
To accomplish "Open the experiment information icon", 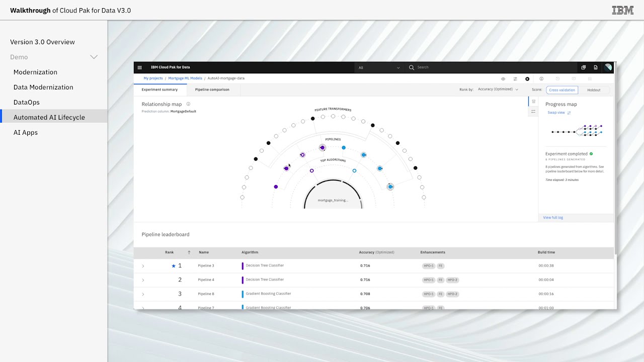I will [541, 79].
